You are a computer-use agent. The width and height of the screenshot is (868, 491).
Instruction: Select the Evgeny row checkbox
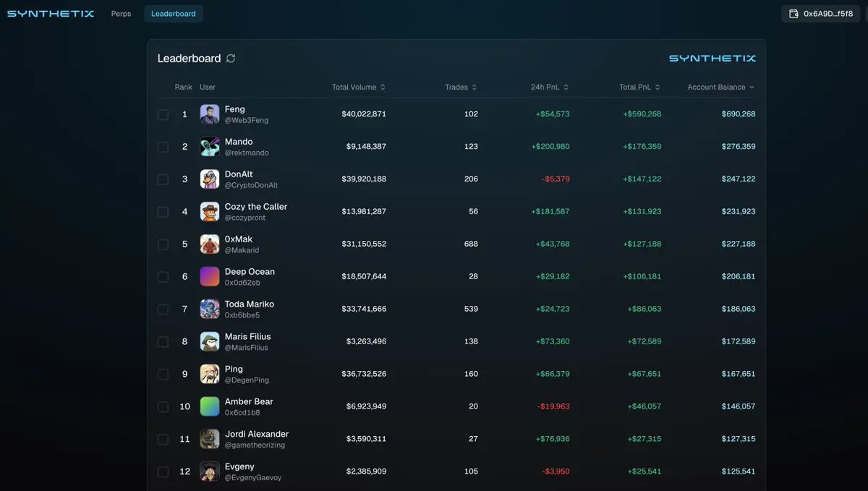(163, 472)
